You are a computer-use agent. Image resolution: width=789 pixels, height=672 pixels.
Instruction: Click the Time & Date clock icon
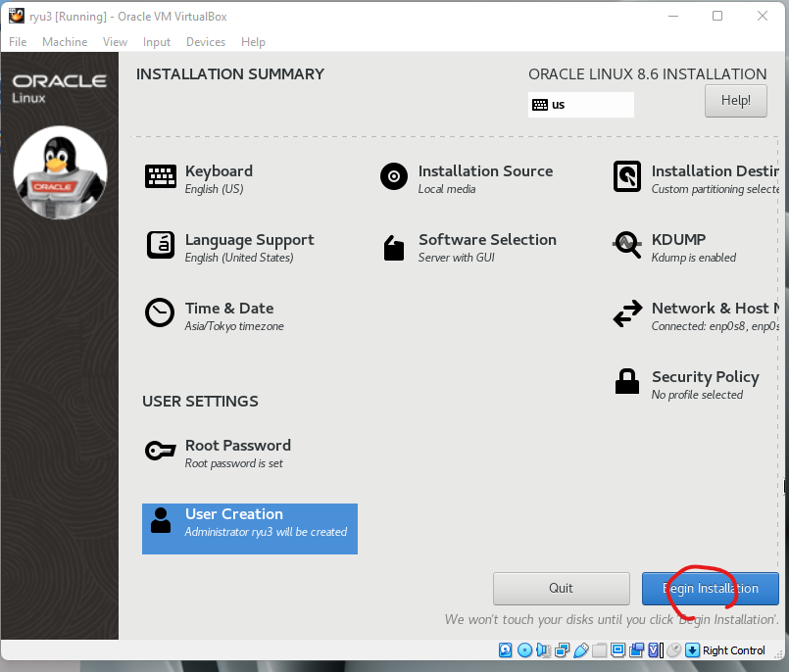point(160,312)
